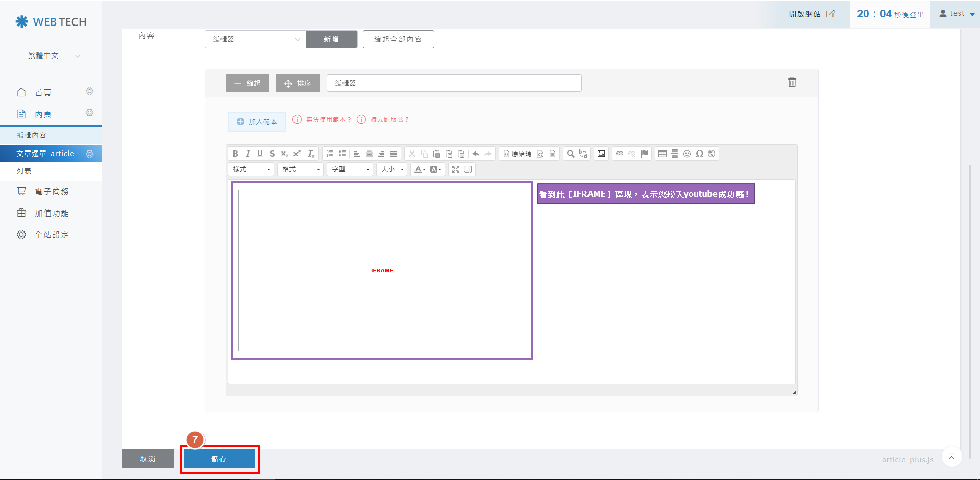Screen dimensions: 980x480
Task: Open the text color picker
Action: pos(420,169)
